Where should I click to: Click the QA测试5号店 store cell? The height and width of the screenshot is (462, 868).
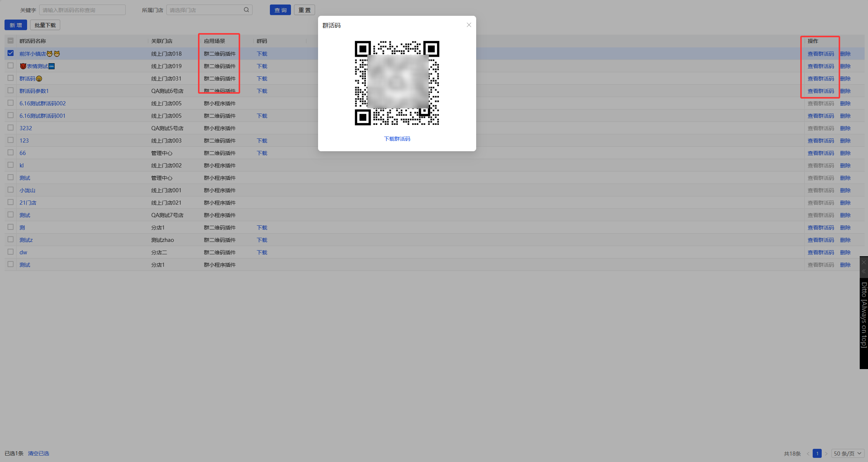pyautogui.click(x=167, y=128)
